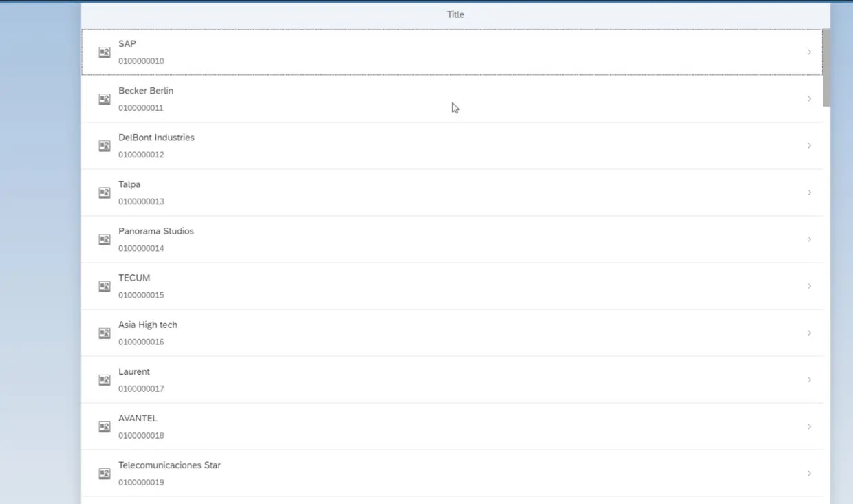This screenshot has width=853, height=504.
Task: Click the vertical scrollbar thumb of the list
Action: tap(826, 67)
